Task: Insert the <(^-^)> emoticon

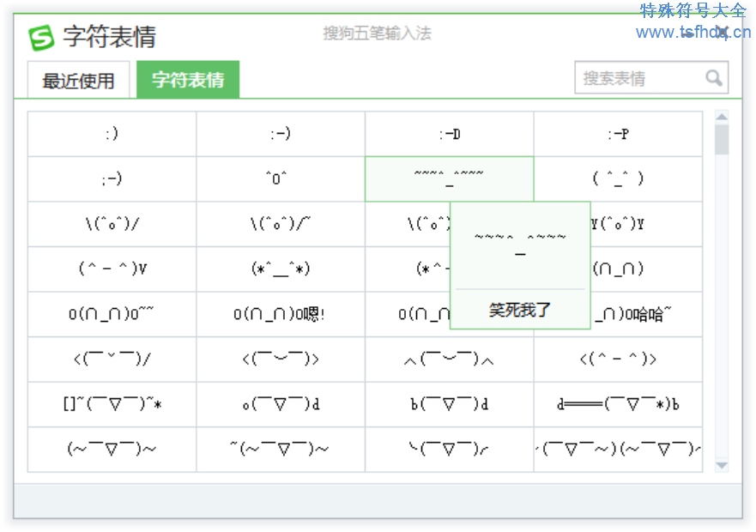Action: (618, 360)
